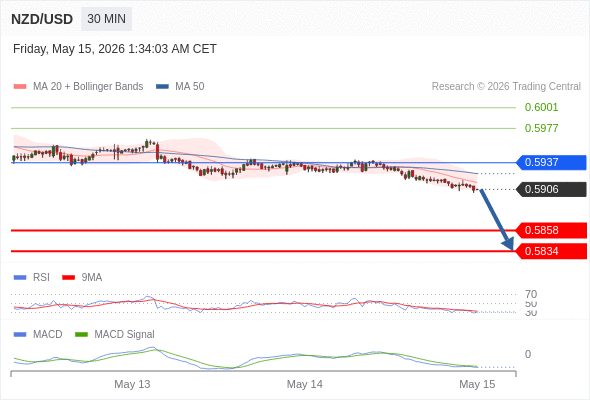Image resolution: width=590 pixels, height=400 pixels.
Task: Select the blue 0.5937 pivot price tag
Action: coord(551,163)
